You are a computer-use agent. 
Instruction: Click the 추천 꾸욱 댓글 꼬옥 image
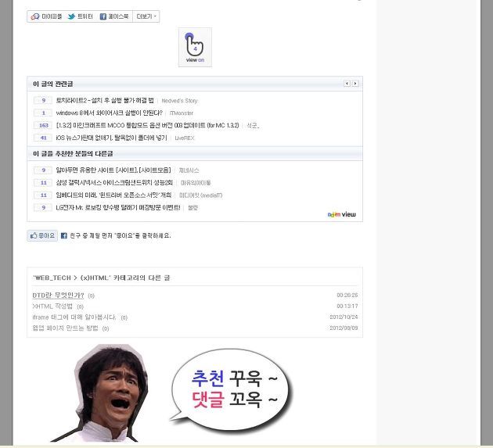tap(171, 392)
